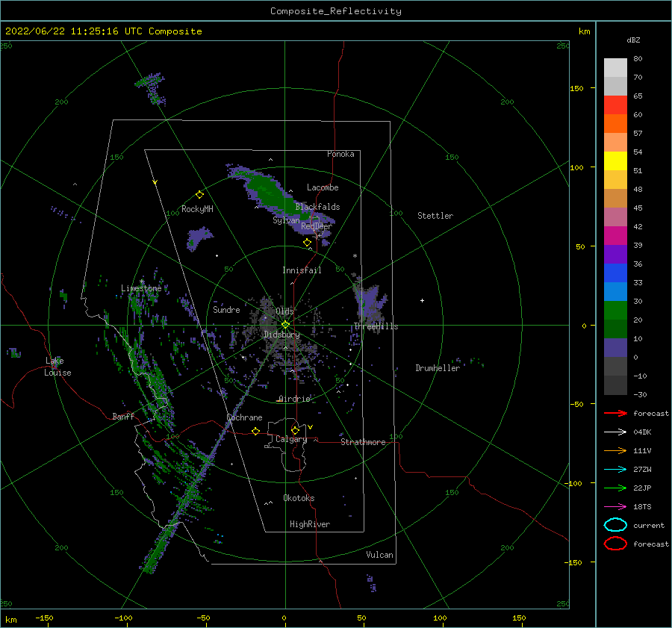Click the Blackfalds town label

tap(317, 207)
